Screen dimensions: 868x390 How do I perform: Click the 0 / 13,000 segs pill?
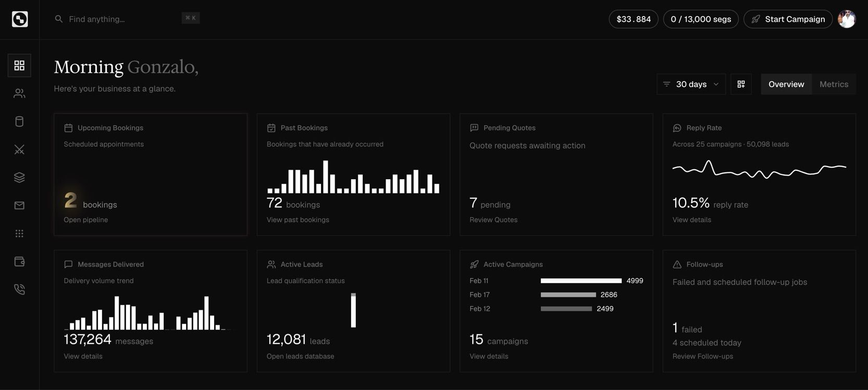point(701,19)
